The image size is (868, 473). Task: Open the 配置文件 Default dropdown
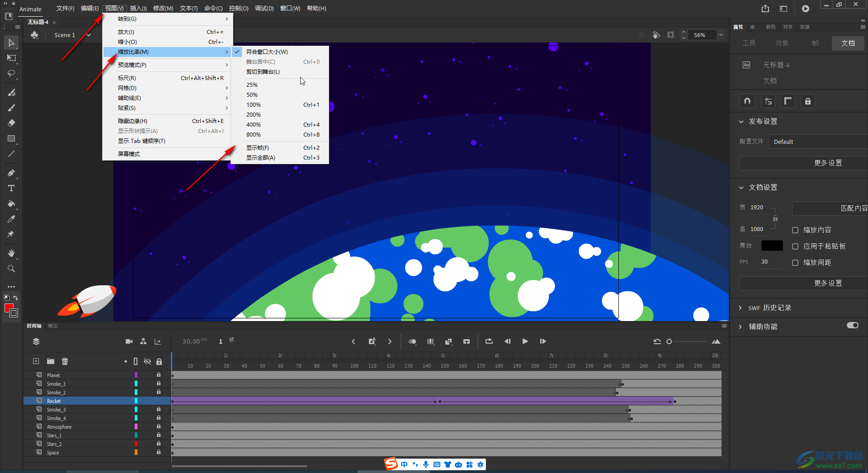[818, 142]
